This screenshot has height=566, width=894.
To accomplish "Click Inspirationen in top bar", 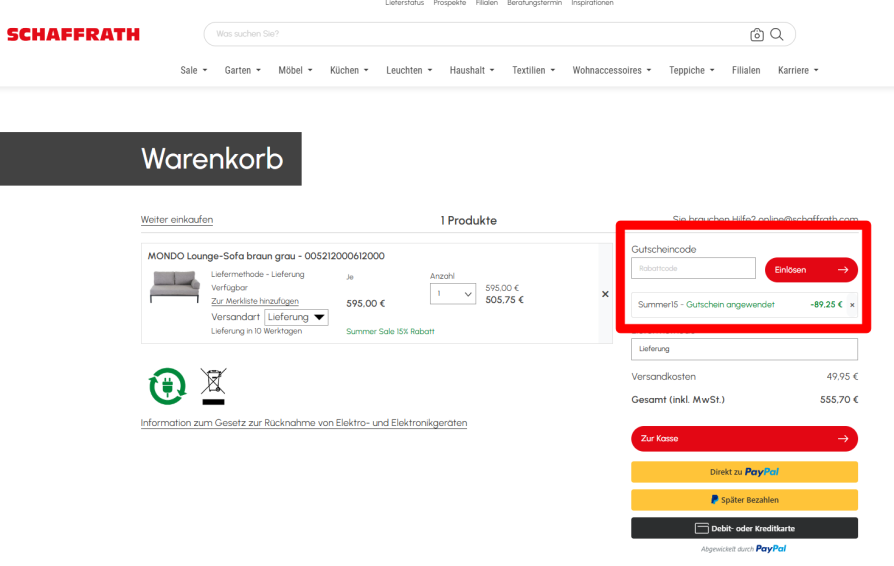I will click(x=592, y=3).
